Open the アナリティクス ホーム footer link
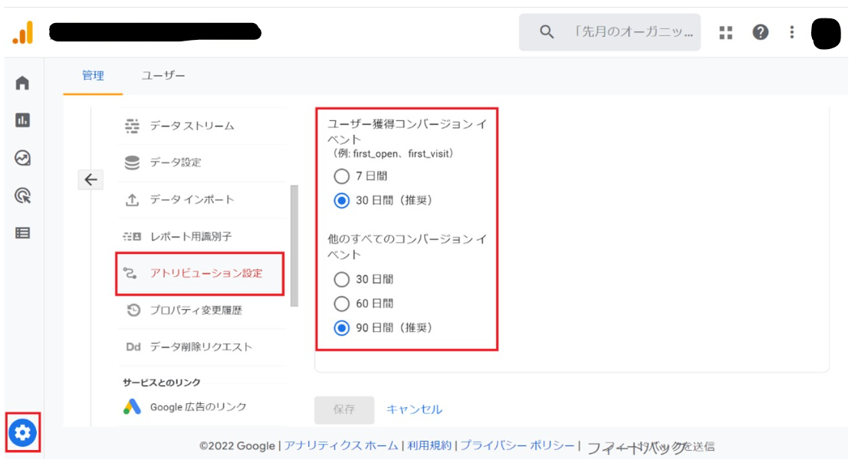 [341, 446]
